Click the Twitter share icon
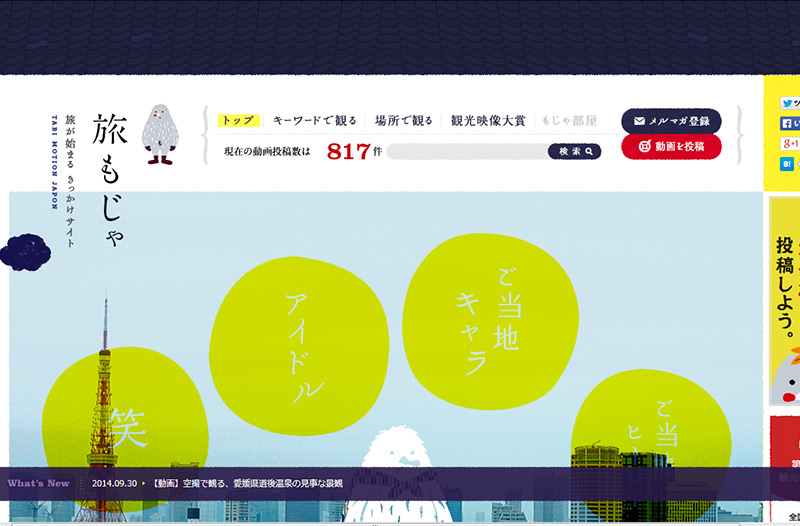Screen dimensions: 800x526 pos(788,103)
